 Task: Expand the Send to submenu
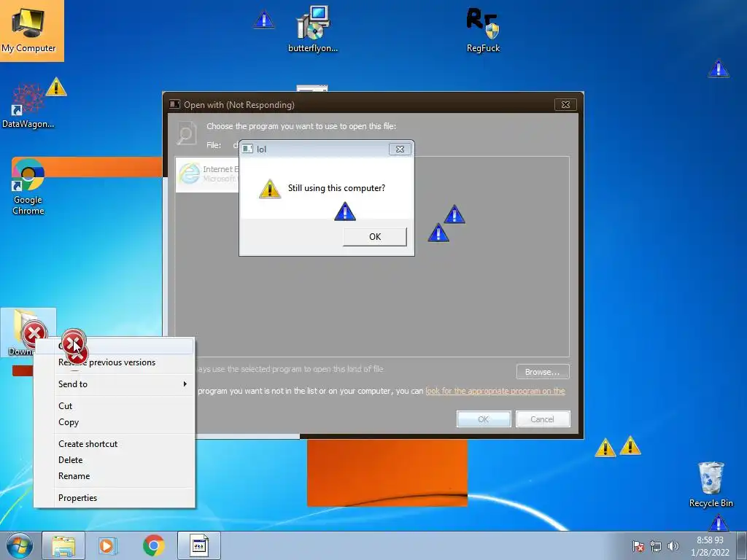coord(115,384)
